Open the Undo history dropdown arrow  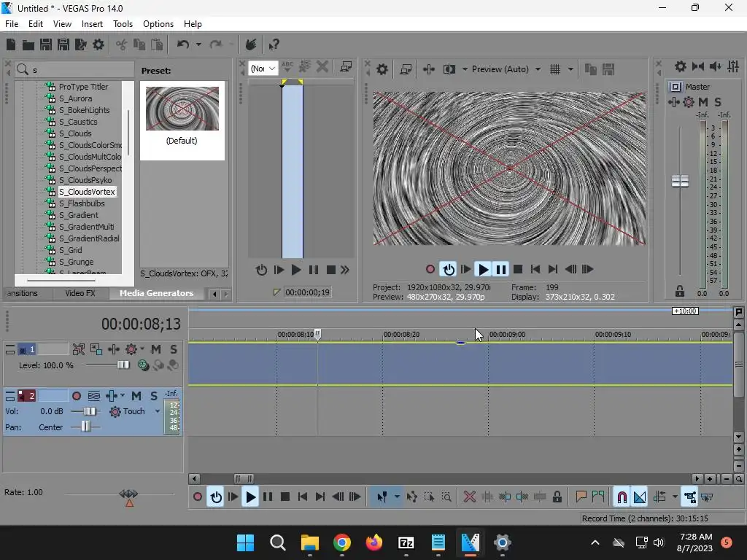pos(198,44)
